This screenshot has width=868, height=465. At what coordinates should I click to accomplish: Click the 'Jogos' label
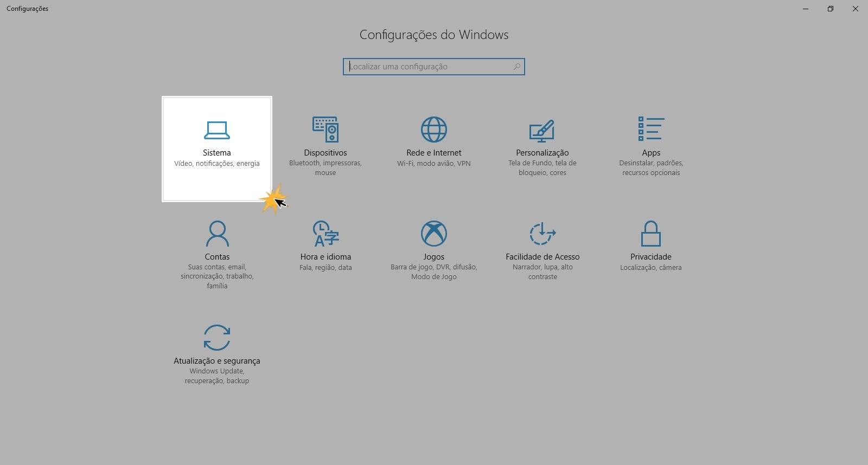[434, 257]
